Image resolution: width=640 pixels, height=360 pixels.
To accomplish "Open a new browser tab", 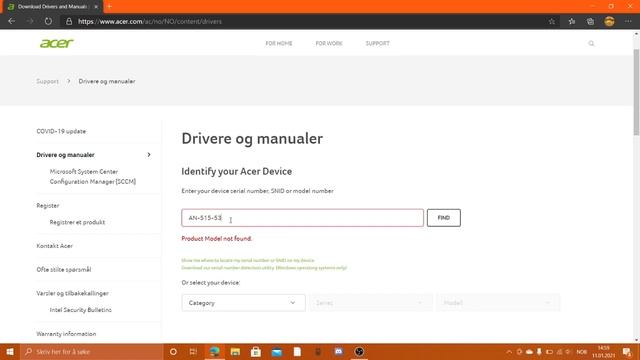I will click(x=109, y=7).
